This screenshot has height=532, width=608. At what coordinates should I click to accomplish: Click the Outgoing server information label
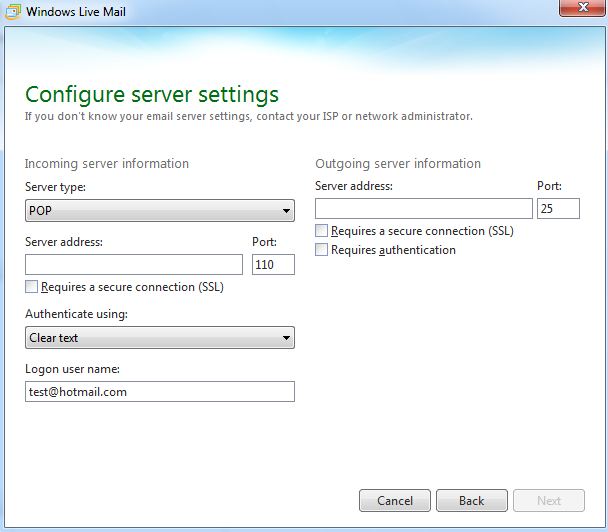398,164
